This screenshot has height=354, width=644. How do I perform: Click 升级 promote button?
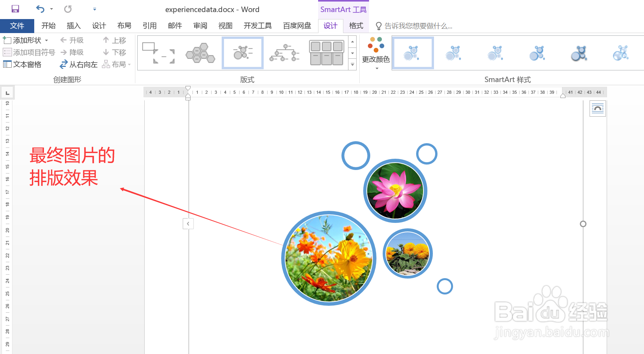pyautogui.click(x=72, y=40)
